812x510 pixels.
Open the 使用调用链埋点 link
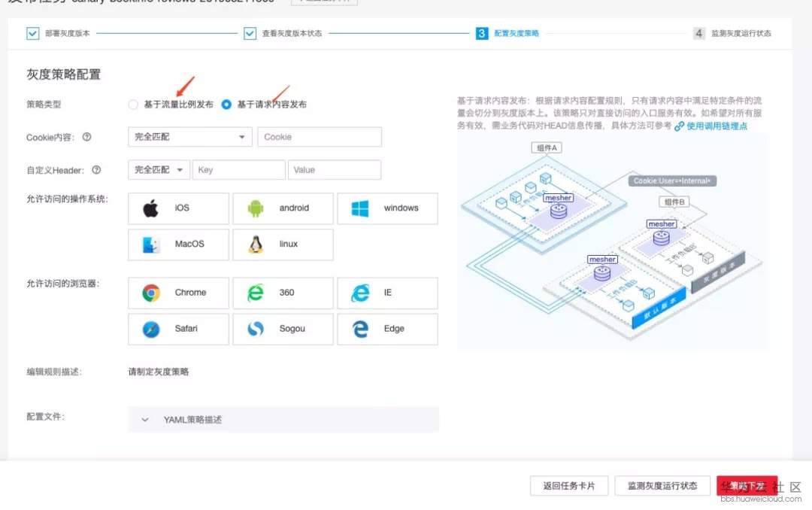(x=717, y=126)
